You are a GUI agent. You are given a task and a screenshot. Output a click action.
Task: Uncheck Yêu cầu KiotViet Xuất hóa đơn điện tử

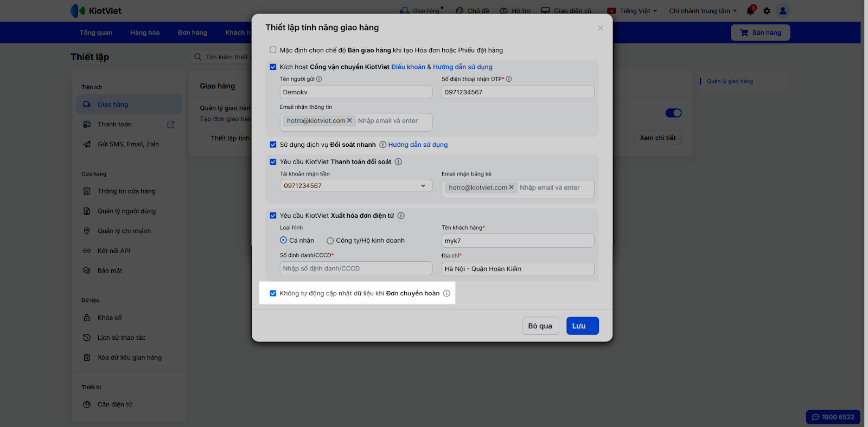pos(273,216)
